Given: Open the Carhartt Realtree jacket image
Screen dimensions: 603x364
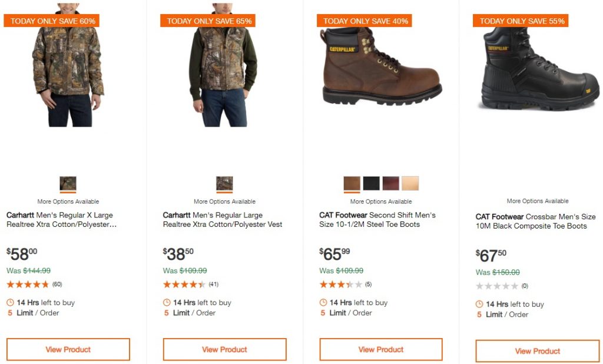Looking at the screenshot, I should click(x=69, y=71).
